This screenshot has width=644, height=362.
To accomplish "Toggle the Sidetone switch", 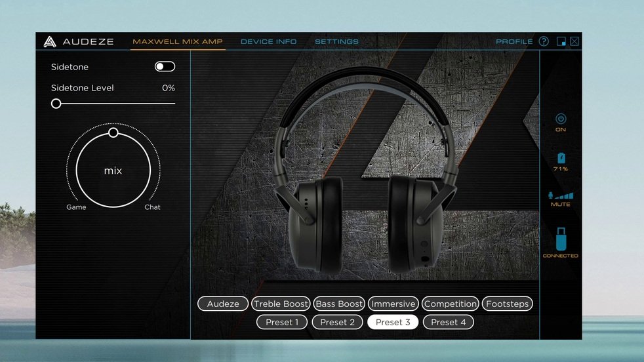I will click(x=165, y=67).
